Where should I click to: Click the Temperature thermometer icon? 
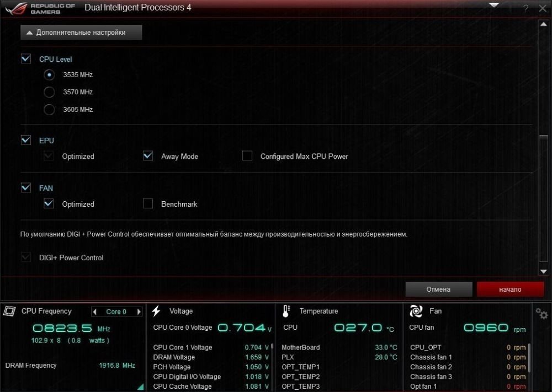(x=286, y=311)
